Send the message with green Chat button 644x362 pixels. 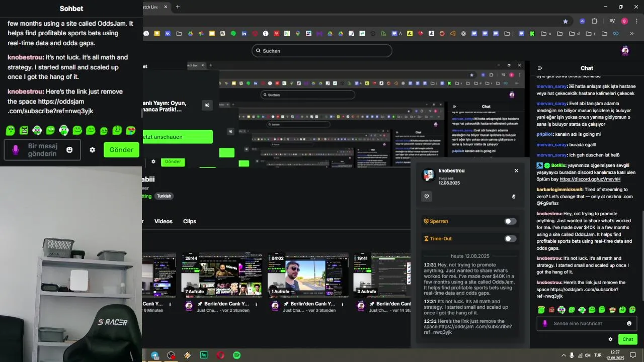pos(628,339)
